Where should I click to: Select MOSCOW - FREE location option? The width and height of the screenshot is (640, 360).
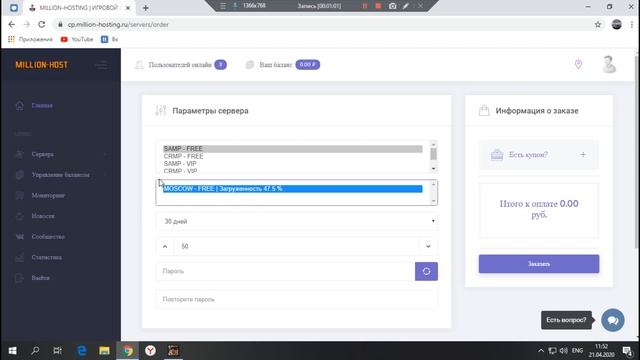[293, 189]
